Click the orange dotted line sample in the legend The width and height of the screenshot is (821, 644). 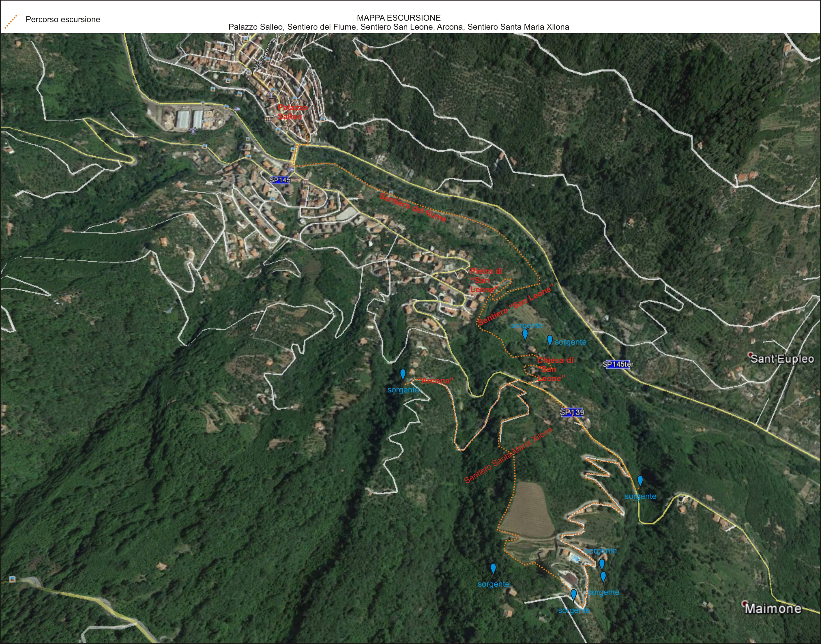(11, 22)
